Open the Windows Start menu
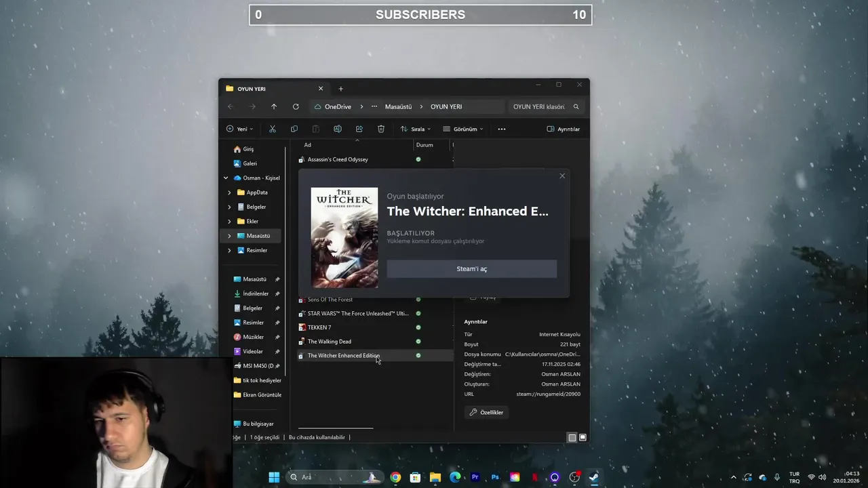Viewport: 868px width, 488px height. point(274,477)
